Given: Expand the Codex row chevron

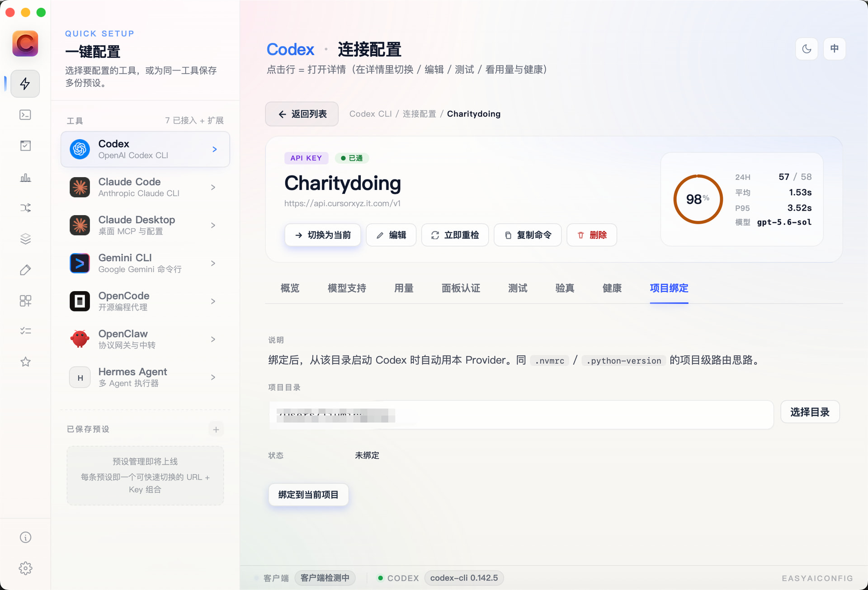Looking at the screenshot, I should coord(215,149).
